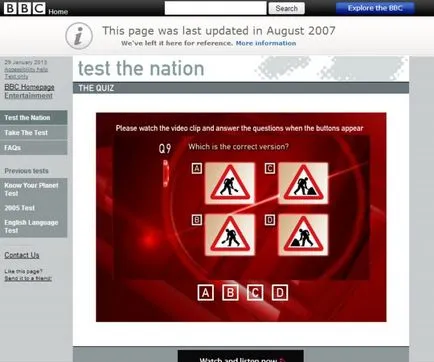Image resolution: width=434 pixels, height=362 pixels.
Task: Click the Q9 question number
Action: 165,149
